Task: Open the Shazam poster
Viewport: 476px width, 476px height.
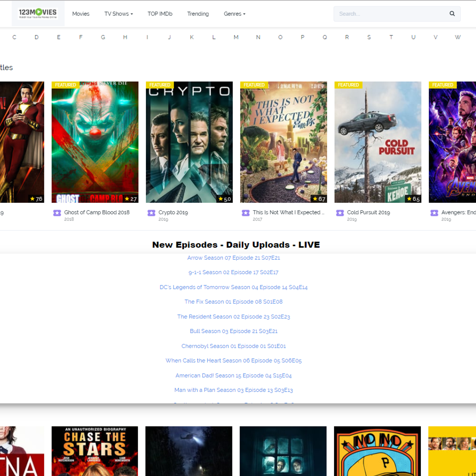Action: (x=22, y=142)
